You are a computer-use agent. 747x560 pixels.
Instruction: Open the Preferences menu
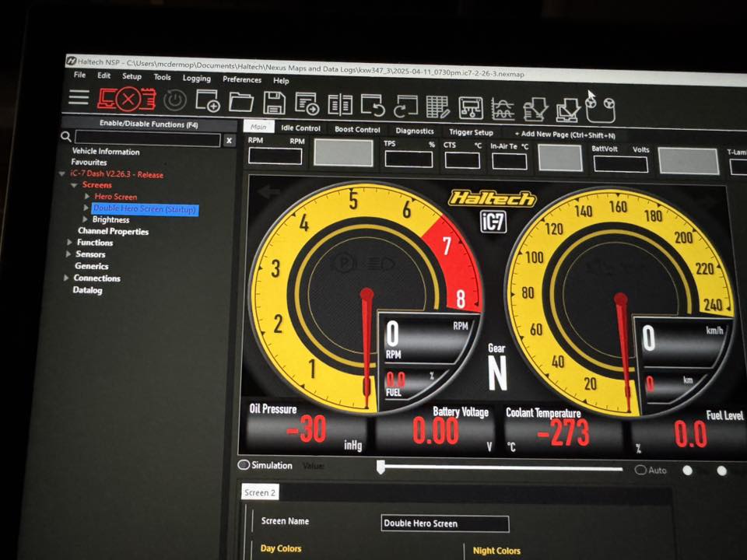coord(242,79)
